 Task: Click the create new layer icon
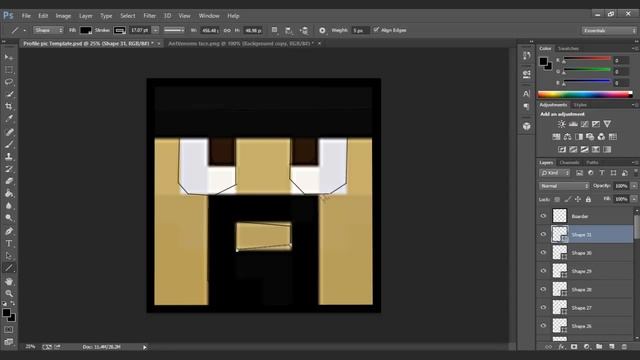[612, 347]
